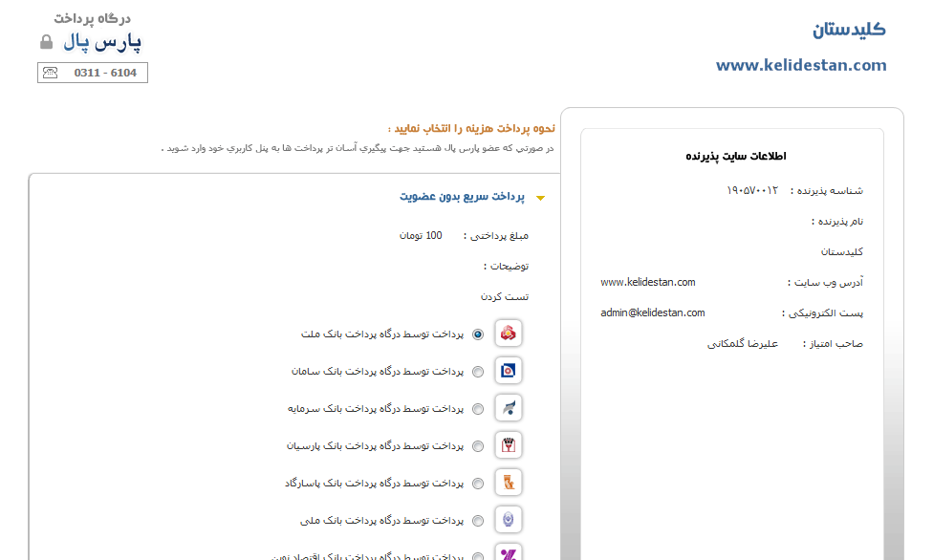Select payment via بانک ملت radio button
Viewport: 933px width, 560px height.
(x=478, y=334)
